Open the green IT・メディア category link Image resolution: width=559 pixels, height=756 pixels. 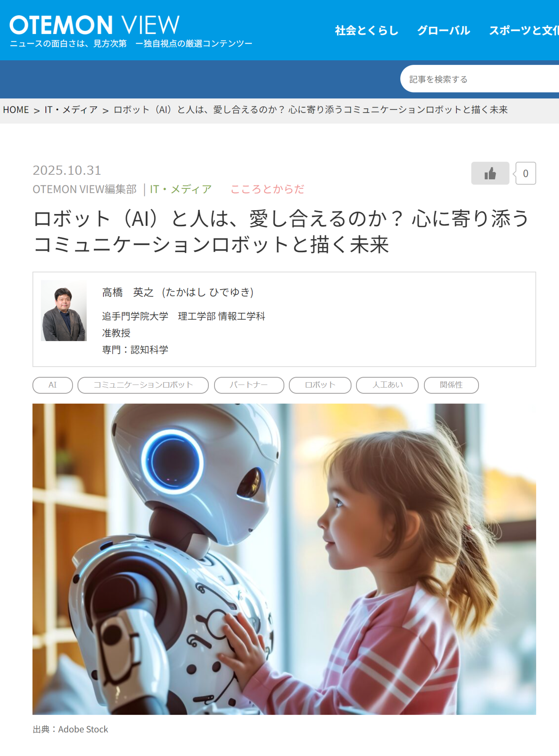coord(180,189)
